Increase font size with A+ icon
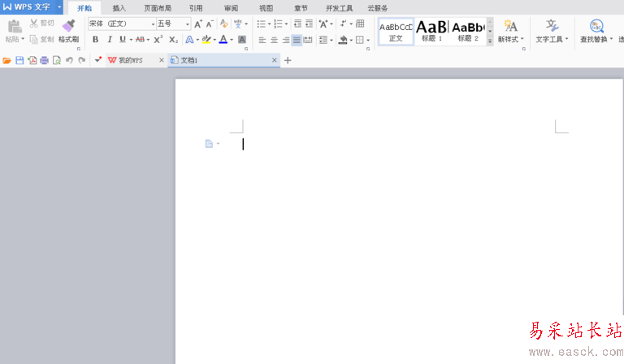 click(198, 24)
